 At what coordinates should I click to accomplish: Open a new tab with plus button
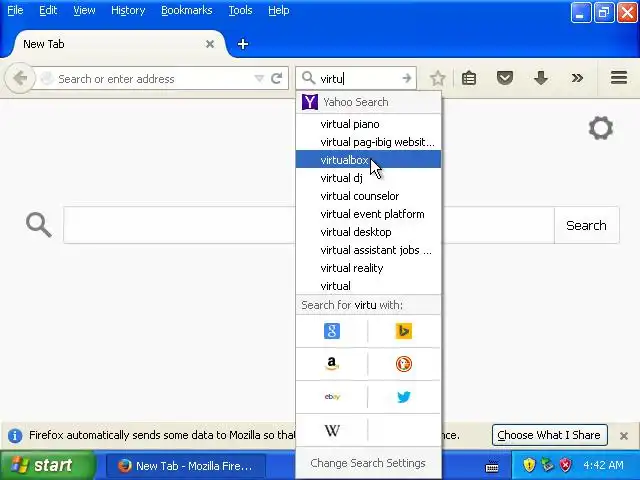(x=243, y=44)
